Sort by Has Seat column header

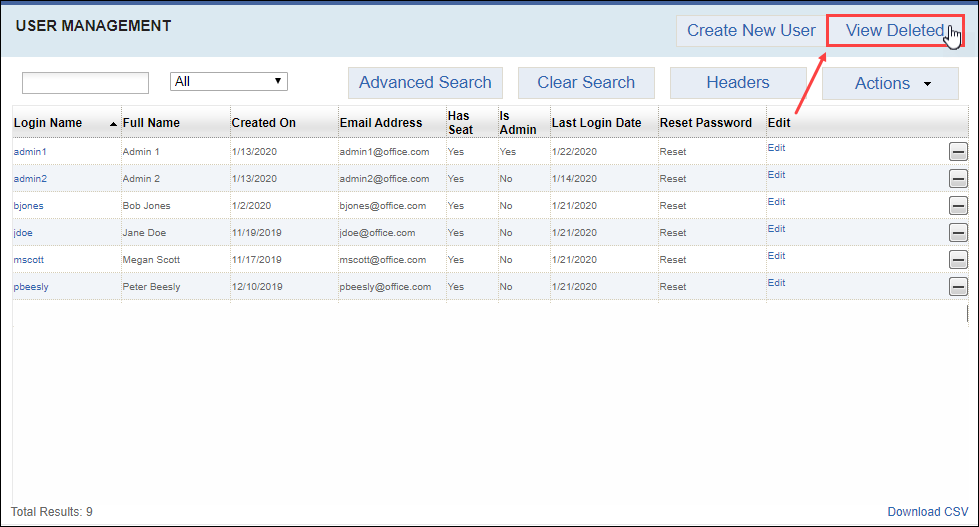pyautogui.click(x=460, y=122)
